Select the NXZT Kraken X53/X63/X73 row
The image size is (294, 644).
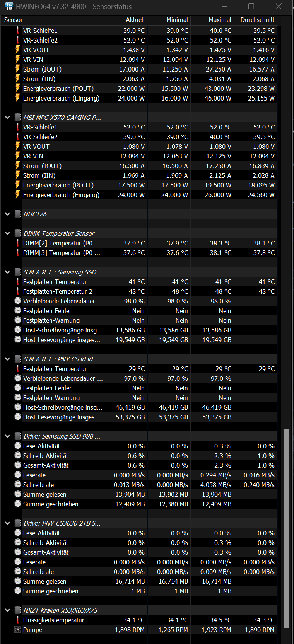pos(138,610)
